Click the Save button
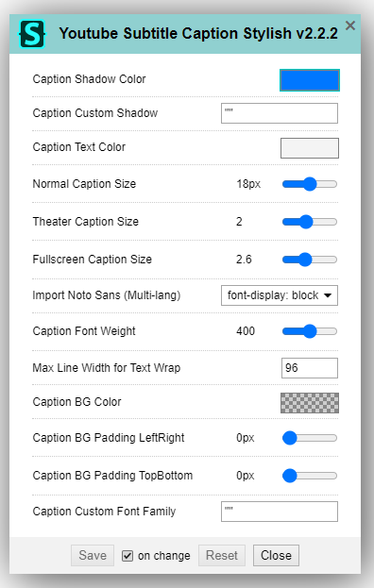 click(x=93, y=555)
